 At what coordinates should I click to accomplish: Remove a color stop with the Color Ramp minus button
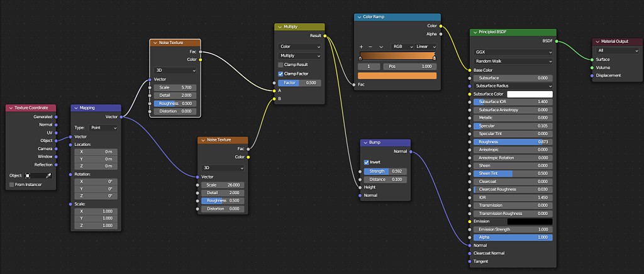pyautogui.click(x=370, y=47)
